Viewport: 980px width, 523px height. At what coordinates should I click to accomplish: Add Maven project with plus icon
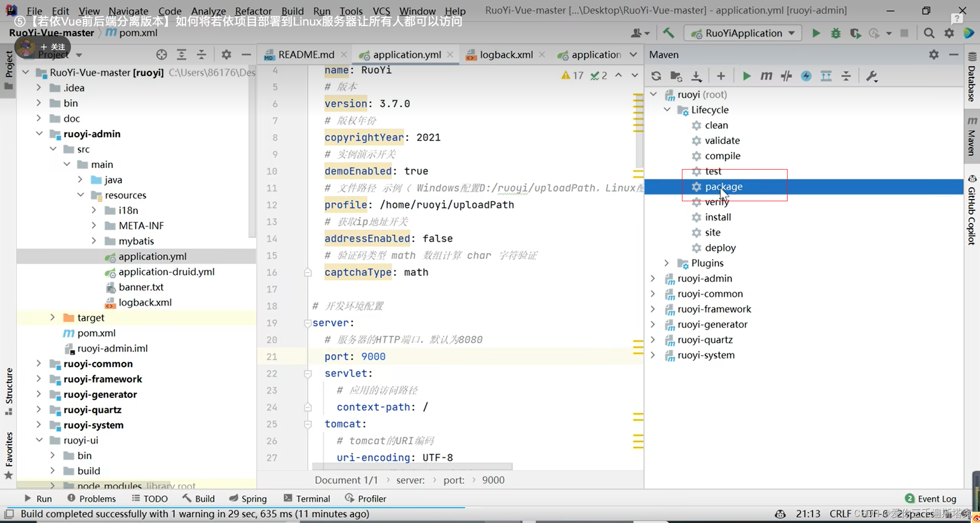coord(721,76)
